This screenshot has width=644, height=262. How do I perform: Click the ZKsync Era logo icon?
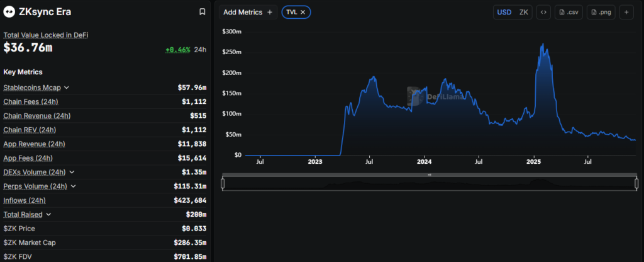(9, 11)
